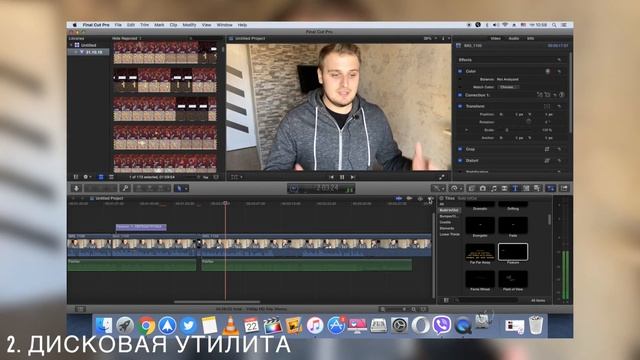The width and height of the screenshot is (640, 360).
Task: Open Viber in the Dock
Action: 442,325
